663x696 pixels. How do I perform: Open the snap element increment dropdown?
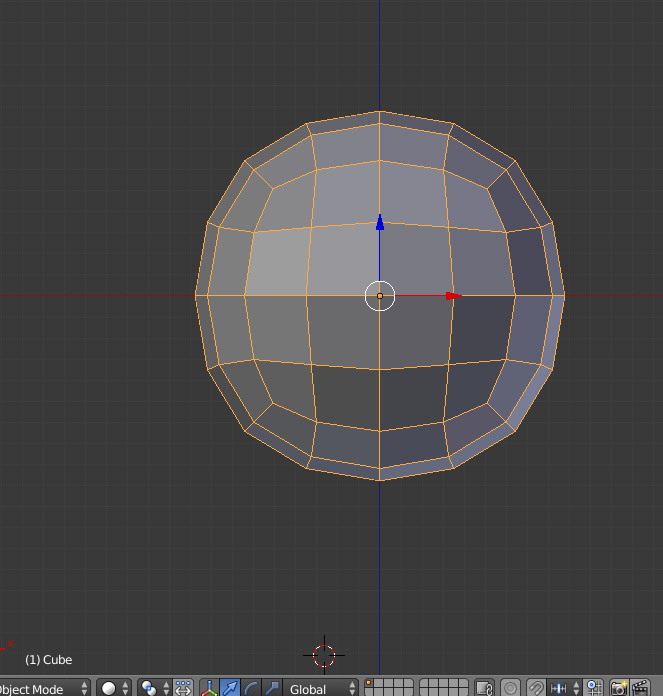[x=564, y=688]
